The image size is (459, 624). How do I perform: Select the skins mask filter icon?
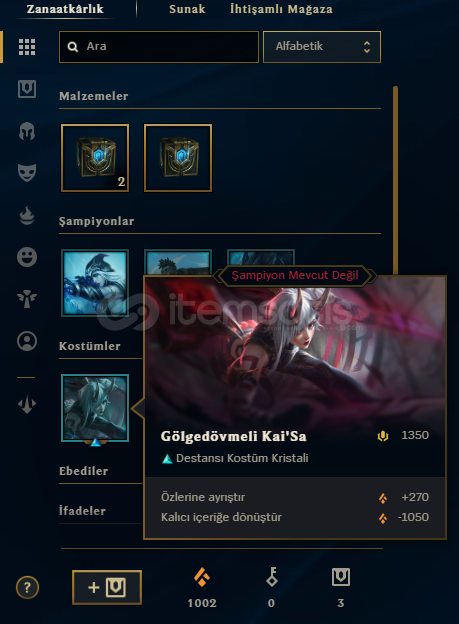(27, 173)
